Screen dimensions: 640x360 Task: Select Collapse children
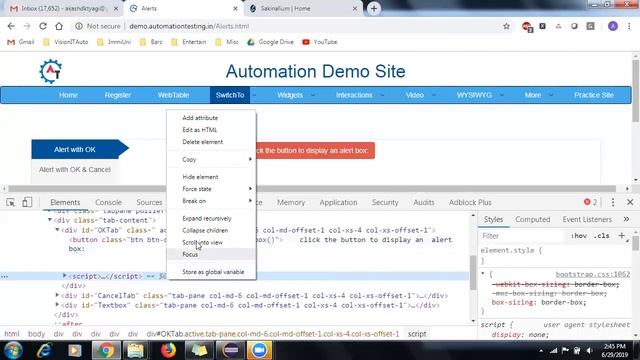coord(211,230)
